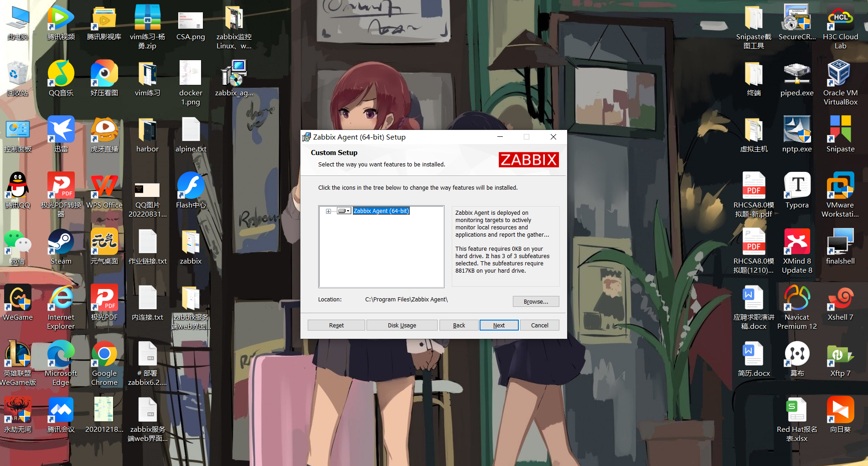Select the zabbix folder icon

pos(191,247)
